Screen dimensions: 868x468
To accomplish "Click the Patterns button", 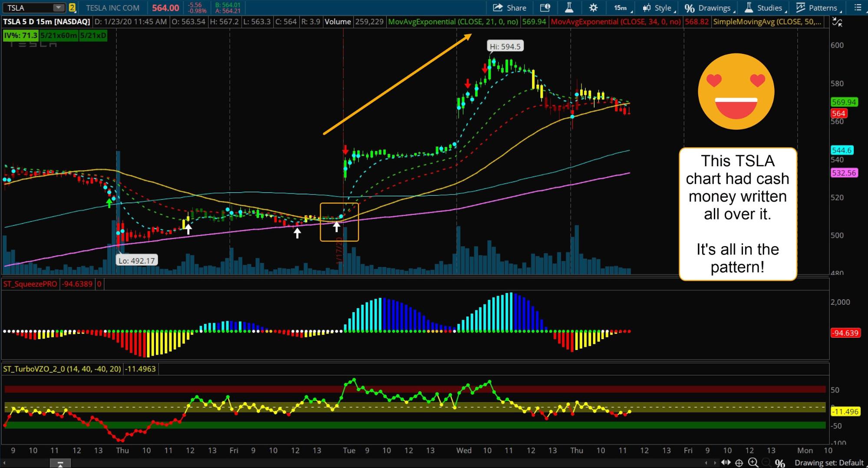I will pos(818,8).
